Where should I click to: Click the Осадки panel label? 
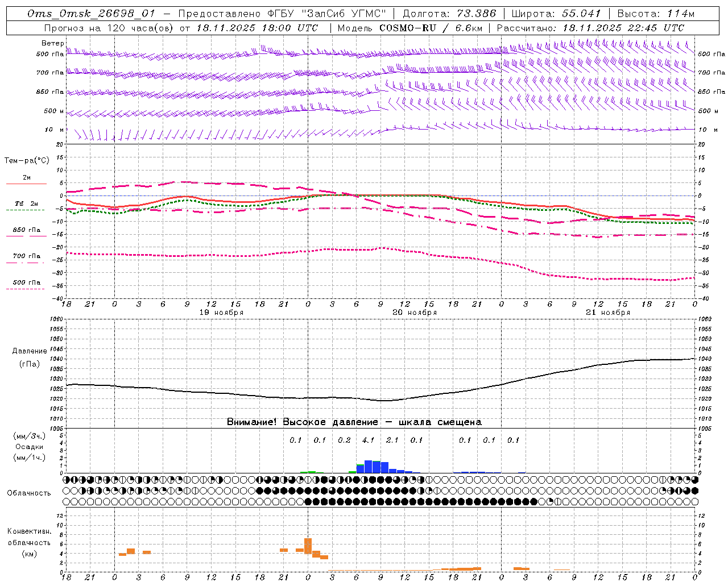click(x=28, y=447)
